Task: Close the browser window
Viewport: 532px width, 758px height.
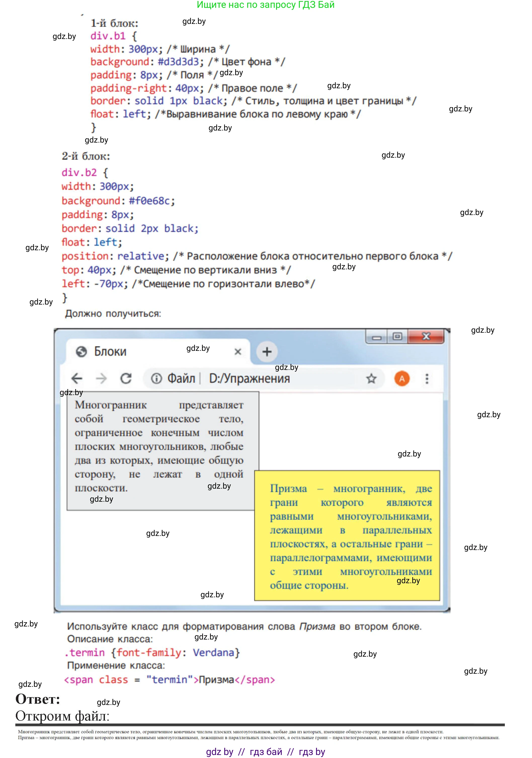Action: tap(426, 337)
